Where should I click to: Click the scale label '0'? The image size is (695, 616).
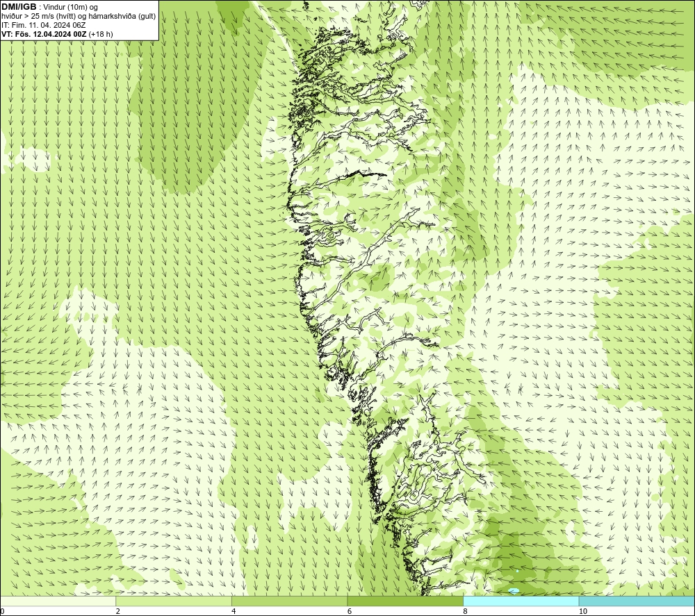click(x=3, y=612)
